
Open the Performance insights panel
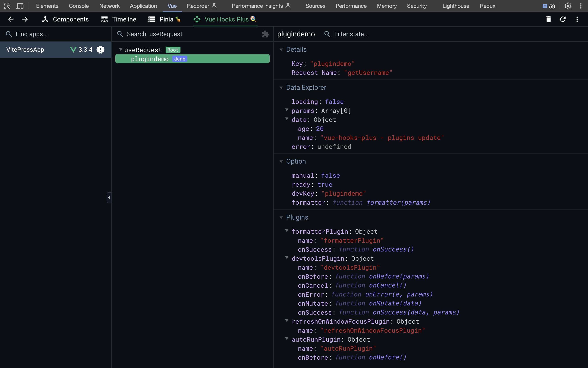(x=261, y=6)
